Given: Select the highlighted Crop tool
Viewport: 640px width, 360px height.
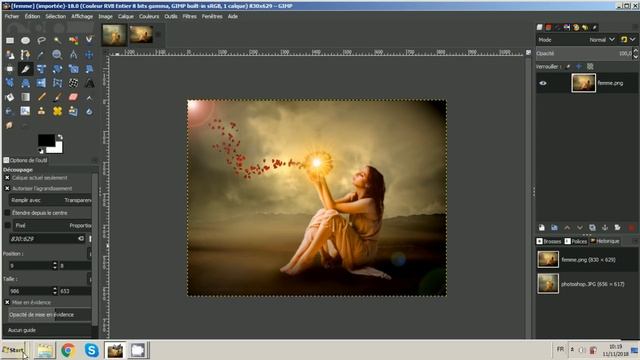Looking at the screenshot, I should tap(25, 69).
